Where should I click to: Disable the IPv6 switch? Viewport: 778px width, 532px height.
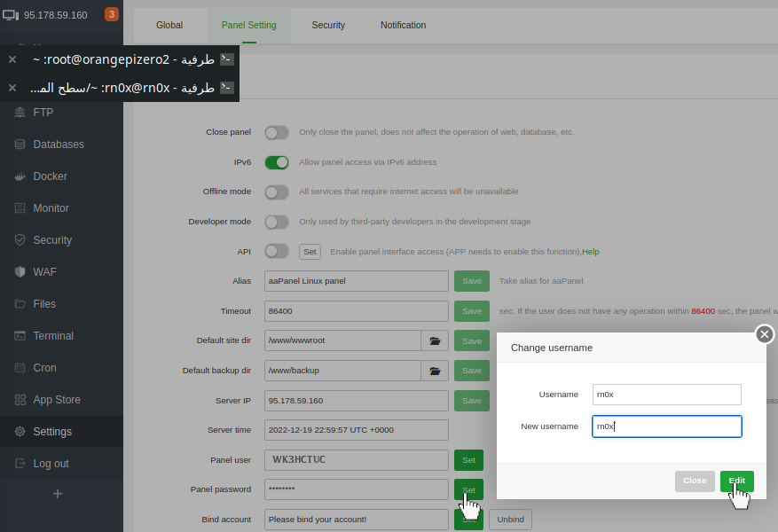pos(277,162)
